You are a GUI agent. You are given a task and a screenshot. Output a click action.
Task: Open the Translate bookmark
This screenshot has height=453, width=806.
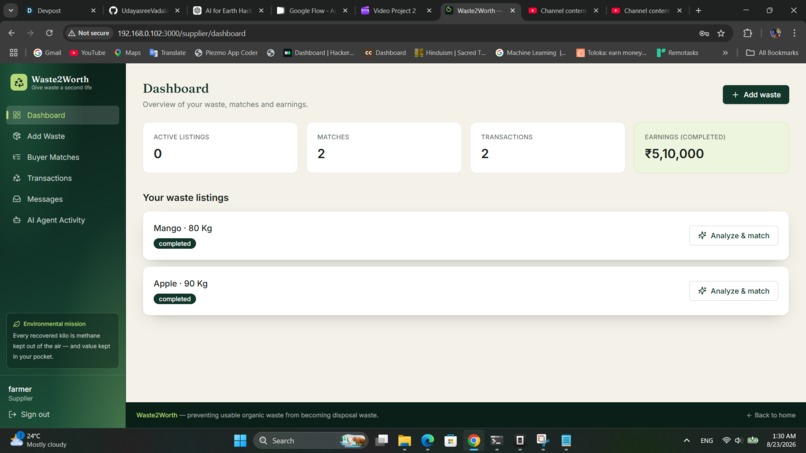pyautogui.click(x=168, y=52)
